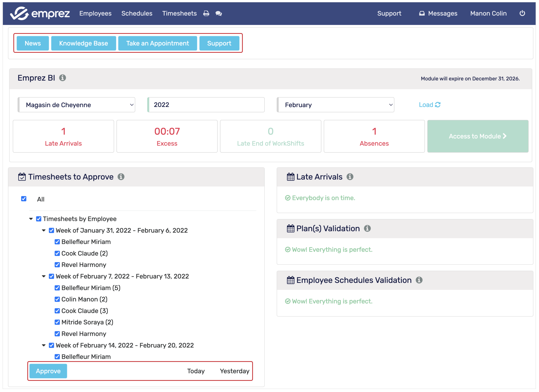Open the chat bubbles icon in navbar

[219, 14]
